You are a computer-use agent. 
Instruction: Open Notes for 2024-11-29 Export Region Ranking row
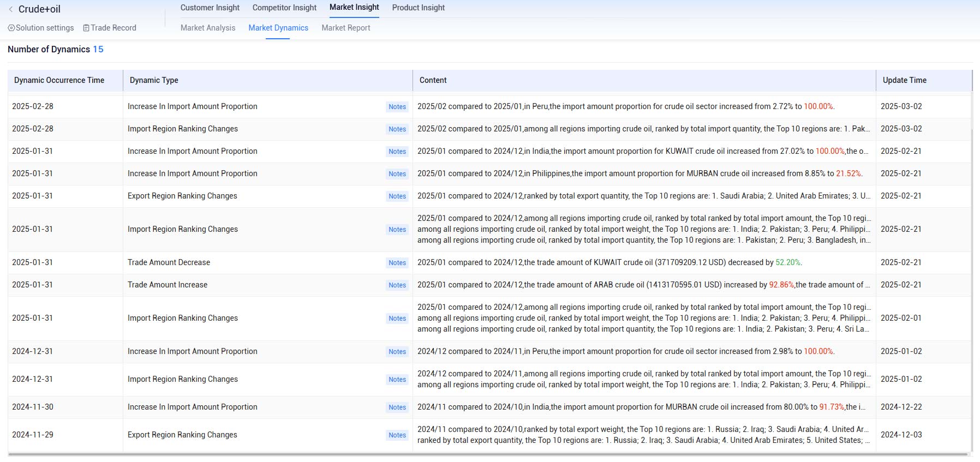[x=397, y=435]
